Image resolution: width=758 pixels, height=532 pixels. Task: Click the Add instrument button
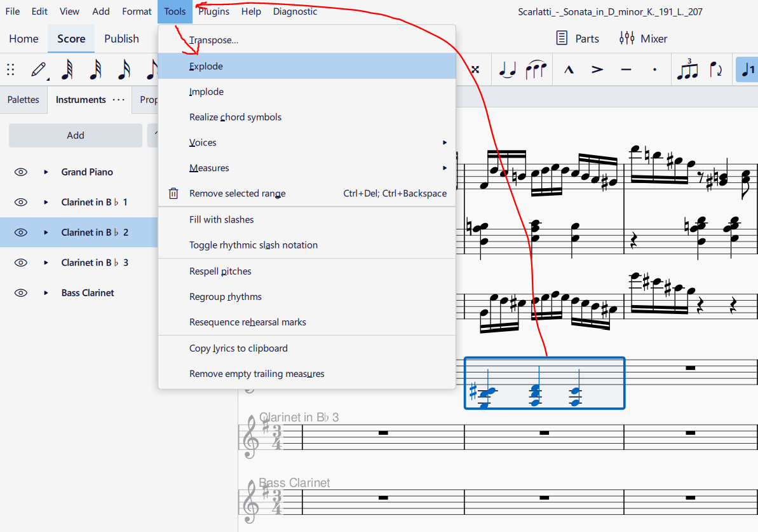pyautogui.click(x=76, y=135)
